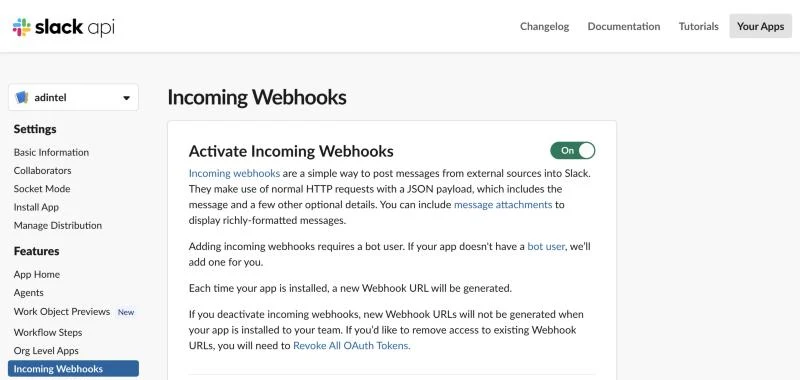Click the Features sidebar heading
Screen dimensions: 800x380
36,251
